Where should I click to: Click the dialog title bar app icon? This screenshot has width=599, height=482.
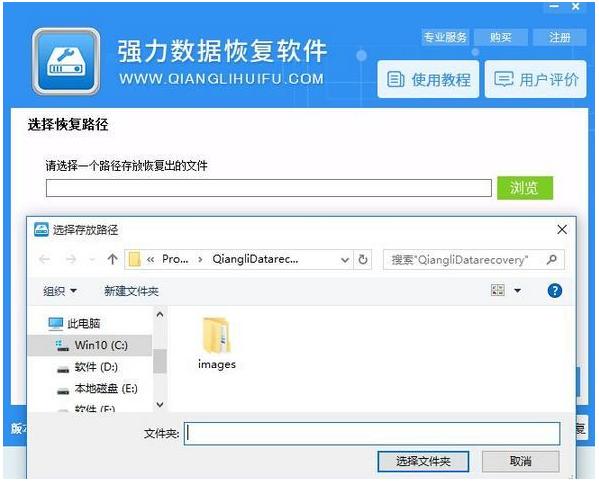[x=41, y=230]
